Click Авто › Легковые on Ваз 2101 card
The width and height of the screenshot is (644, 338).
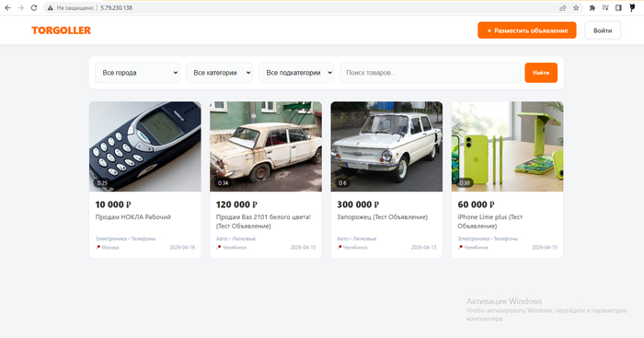pos(236,239)
